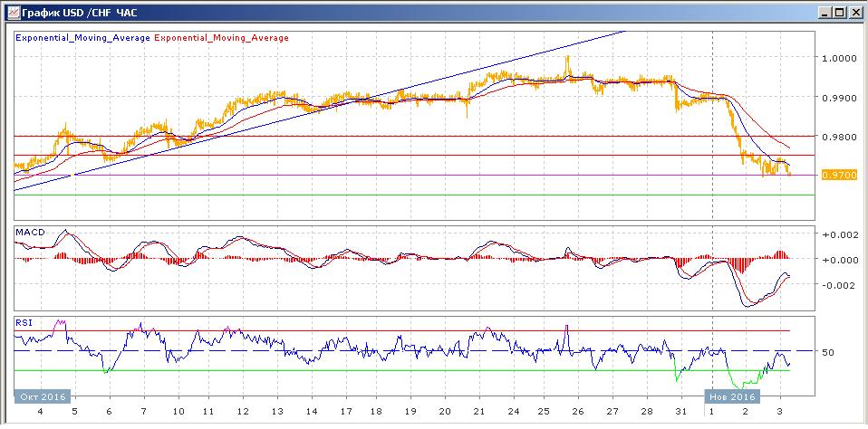868x429 pixels.
Task: Click the 1.0000 price axis label
Action: pyautogui.click(x=839, y=58)
